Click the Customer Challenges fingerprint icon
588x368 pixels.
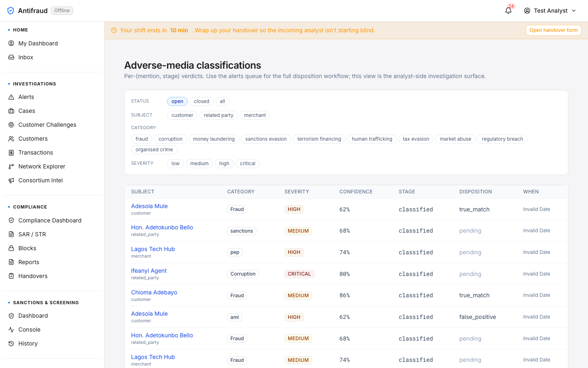[x=11, y=125]
